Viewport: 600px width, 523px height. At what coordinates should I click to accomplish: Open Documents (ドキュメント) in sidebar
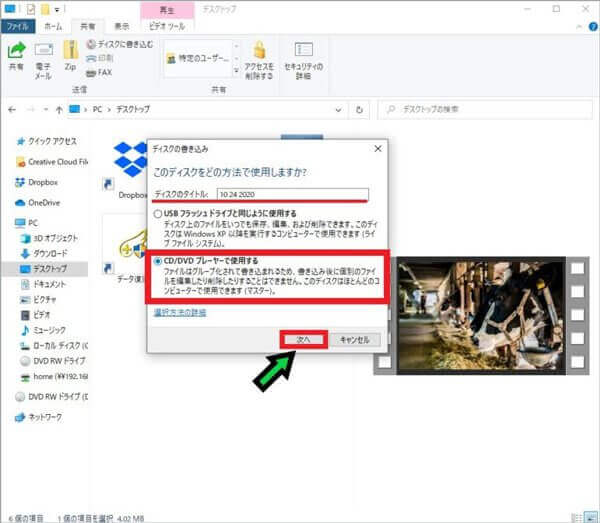[x=43, y=284]
